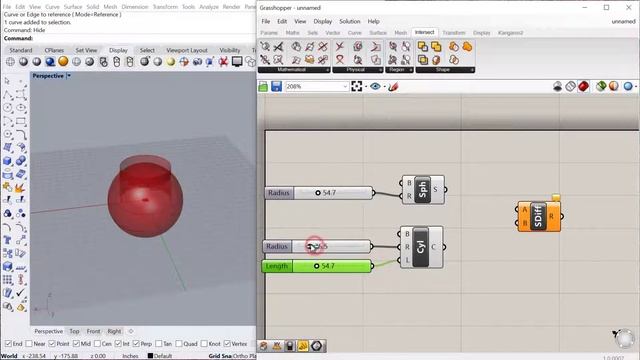Select Region Union orange icon in Shape panel
The height and width of the screenshot is (360, 640).
coord(467,47)
